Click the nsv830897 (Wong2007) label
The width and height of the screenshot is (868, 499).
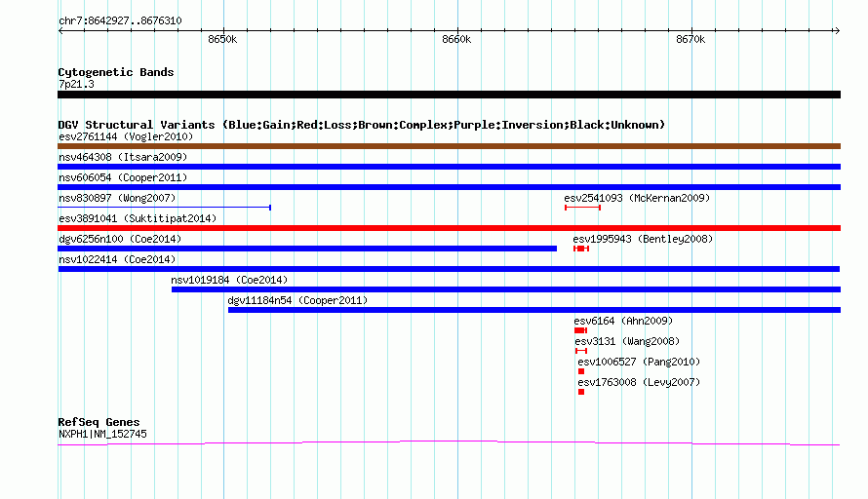(117, 198)
